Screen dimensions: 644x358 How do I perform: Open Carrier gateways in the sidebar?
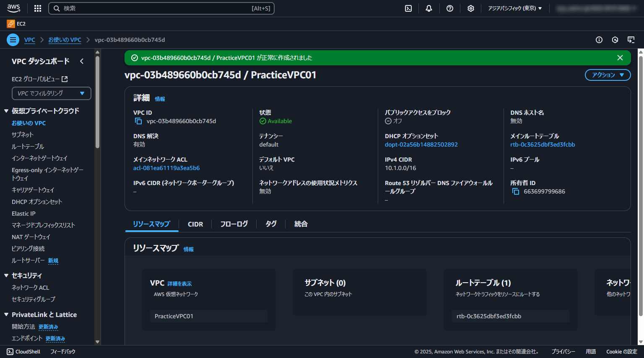(33, 190)
